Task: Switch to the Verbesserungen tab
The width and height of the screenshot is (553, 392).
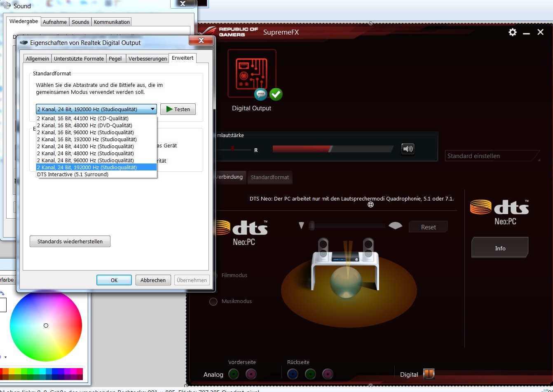Action: click(148, 58)
